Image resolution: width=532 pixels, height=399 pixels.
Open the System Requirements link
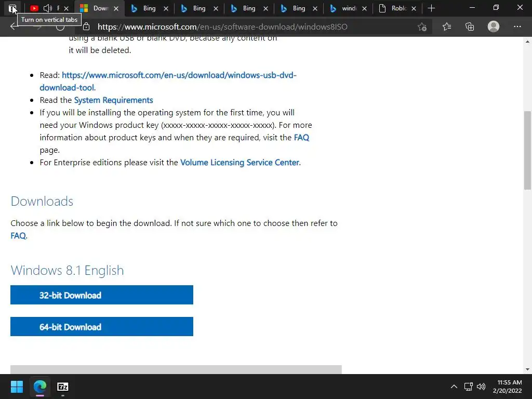114,100
